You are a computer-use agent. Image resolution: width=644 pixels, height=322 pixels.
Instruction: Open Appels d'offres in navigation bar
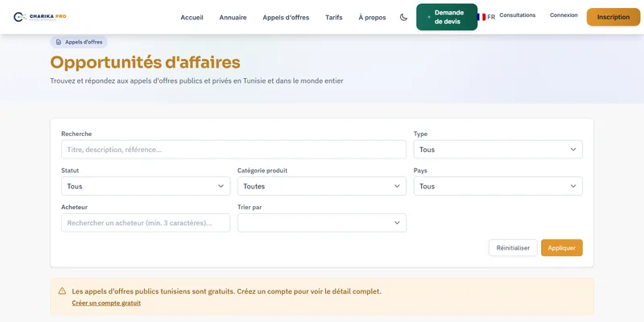[x=286, y=18]
